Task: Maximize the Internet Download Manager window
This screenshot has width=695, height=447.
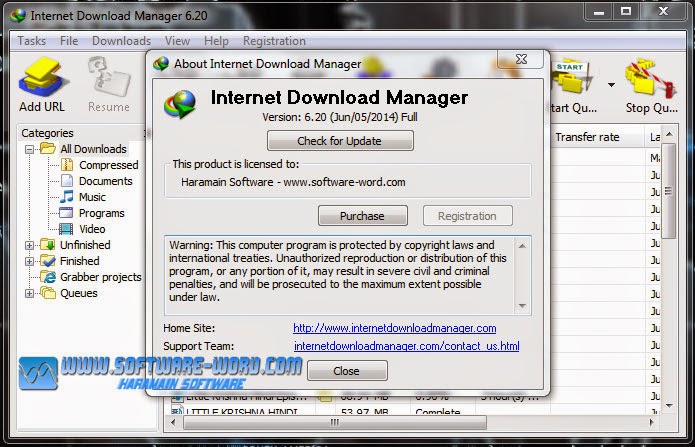Action: click(x=626, y=12)
